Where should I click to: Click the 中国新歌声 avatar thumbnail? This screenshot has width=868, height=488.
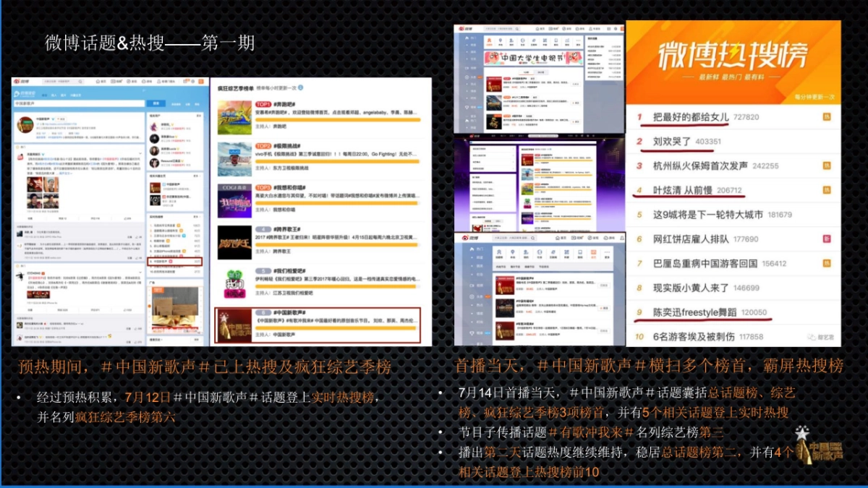point(25,124)
